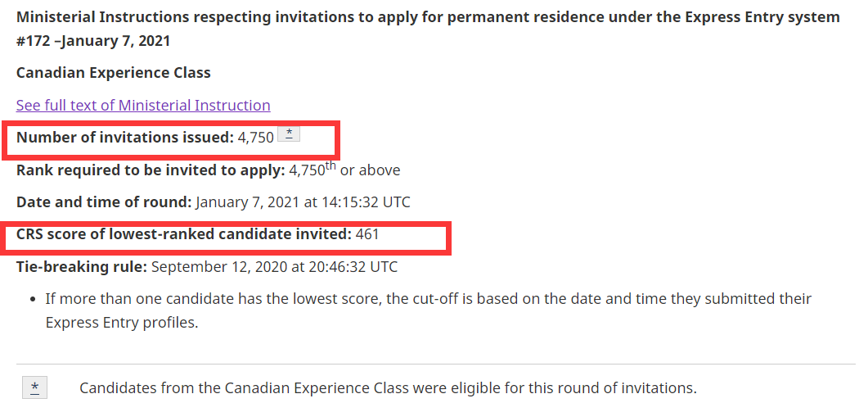The width and height of the screenshot is (868, 403).
Task: Click the September 12, 2020 tie-breaking timestamp
Action: coord(275,267)
